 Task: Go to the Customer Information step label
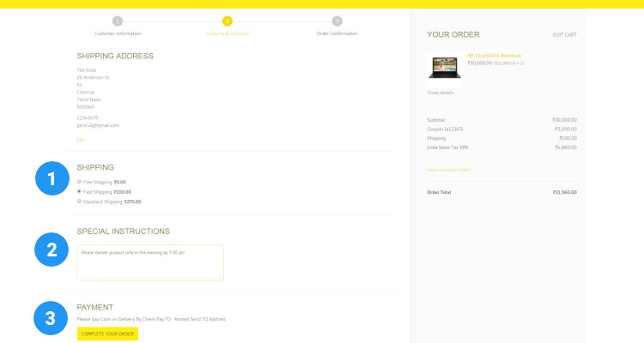coord(118,33)
